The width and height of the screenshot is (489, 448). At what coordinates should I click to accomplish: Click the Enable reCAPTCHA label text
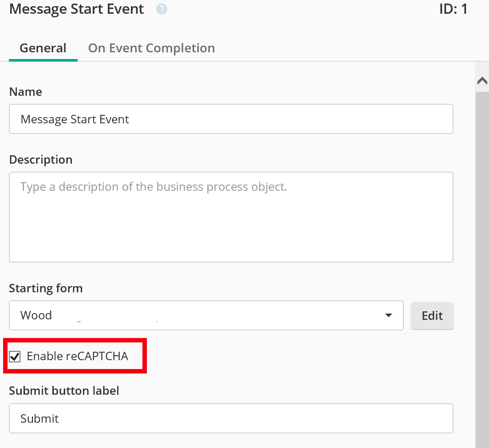pyautogui.click(x=77, y=356)
